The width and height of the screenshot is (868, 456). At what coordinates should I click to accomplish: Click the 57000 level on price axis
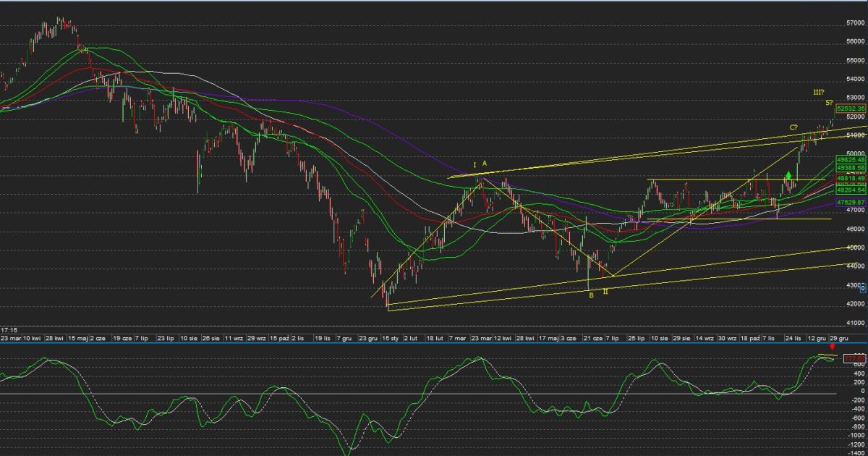(x=855, y=23)
